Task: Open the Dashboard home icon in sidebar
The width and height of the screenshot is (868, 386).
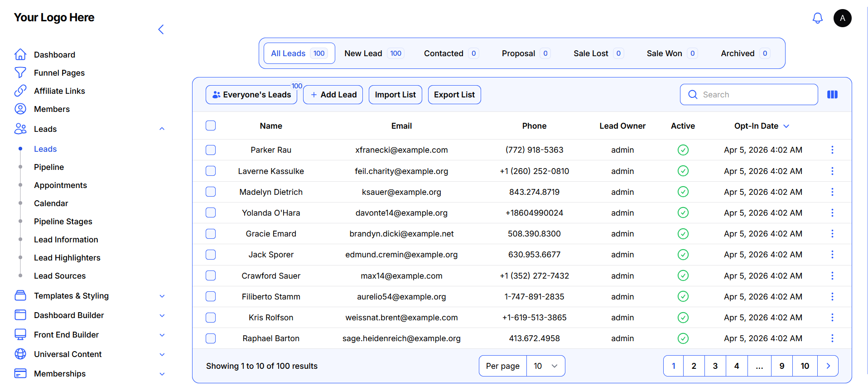Action: [x=20, y=54]
